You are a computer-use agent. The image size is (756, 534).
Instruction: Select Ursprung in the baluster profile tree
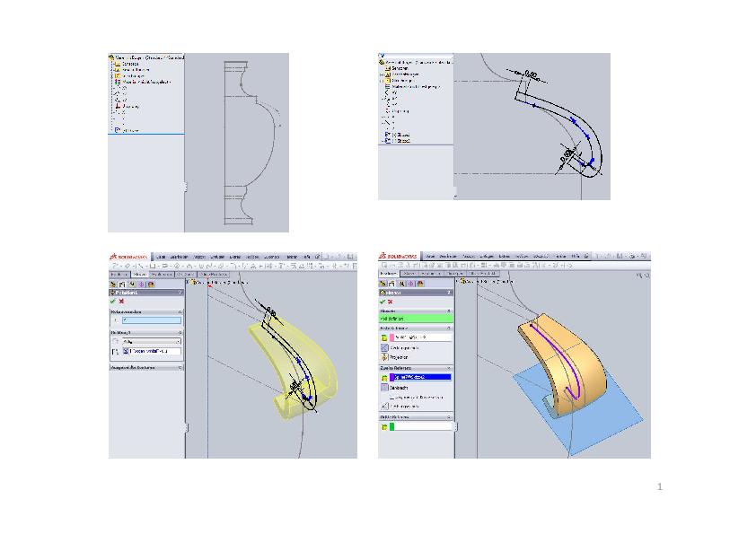128,106
